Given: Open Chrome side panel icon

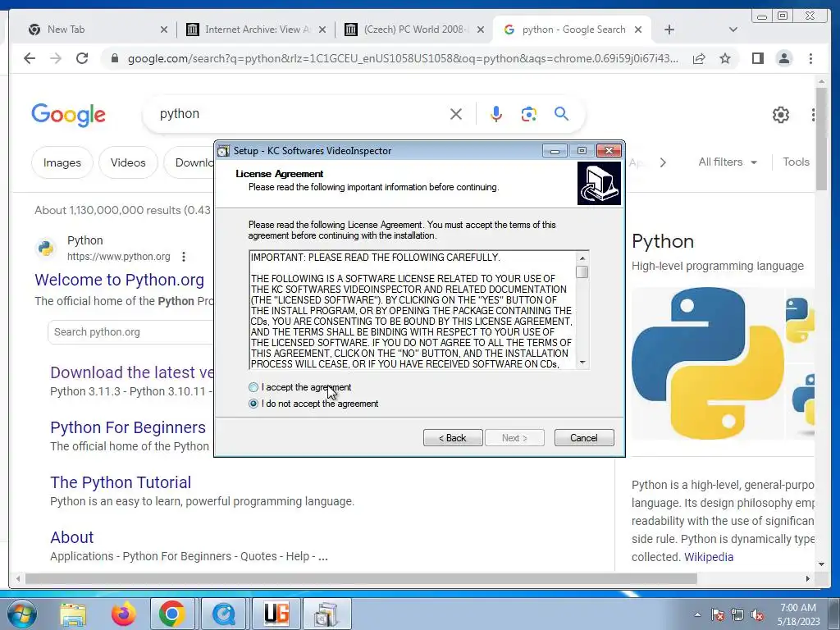Looking at the screenshot, I should coord(757,58).
